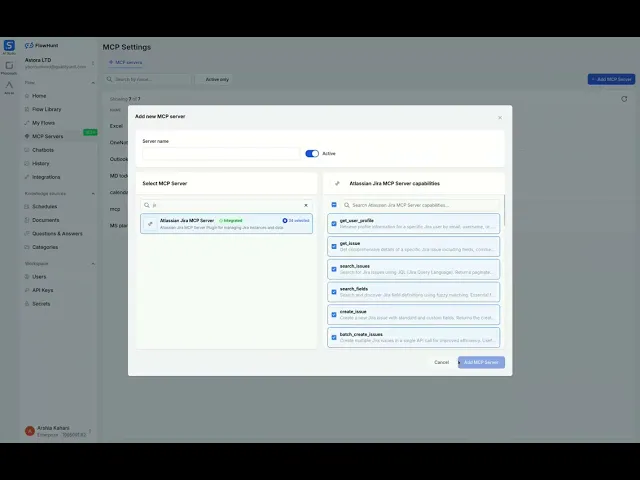The width and height of the screenshot is (640, 480).
Task: Open Integrations in the sidebar
Action: [46, 177]
